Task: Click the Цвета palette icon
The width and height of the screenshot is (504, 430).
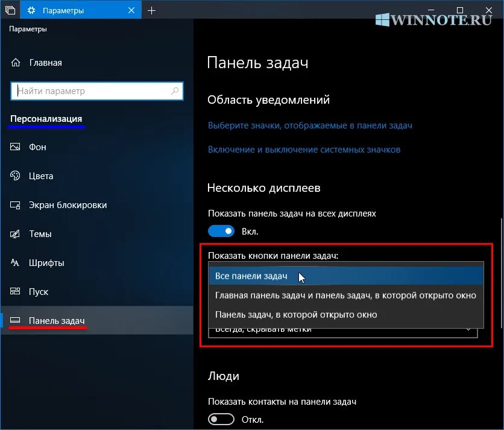Action: (15, 175)
